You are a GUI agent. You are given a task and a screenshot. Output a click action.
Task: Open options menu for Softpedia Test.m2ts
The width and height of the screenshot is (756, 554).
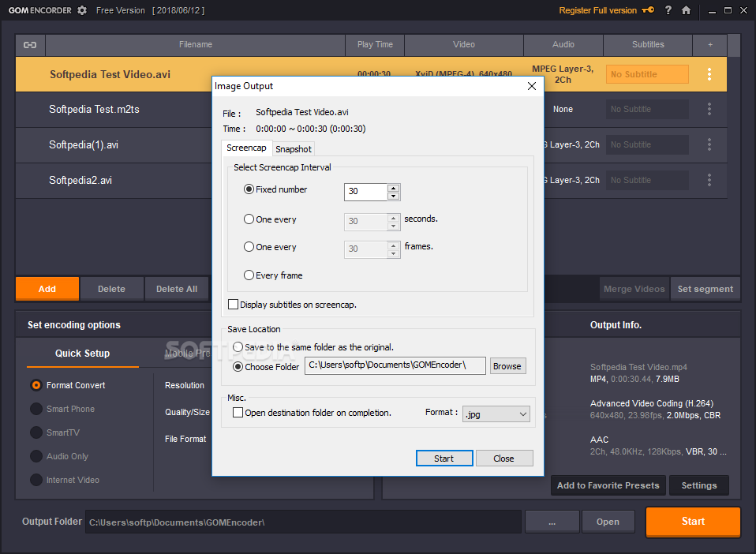click(709, 109)
